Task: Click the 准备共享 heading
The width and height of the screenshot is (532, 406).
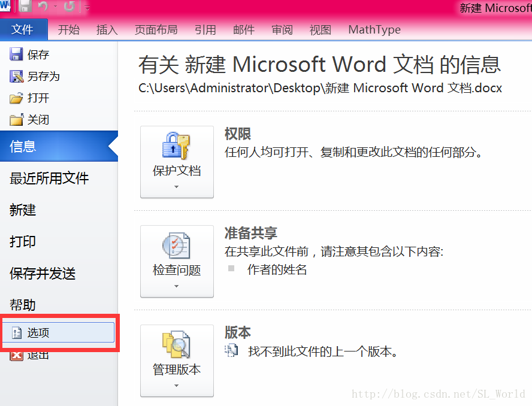Action: [x=251, y=234]
